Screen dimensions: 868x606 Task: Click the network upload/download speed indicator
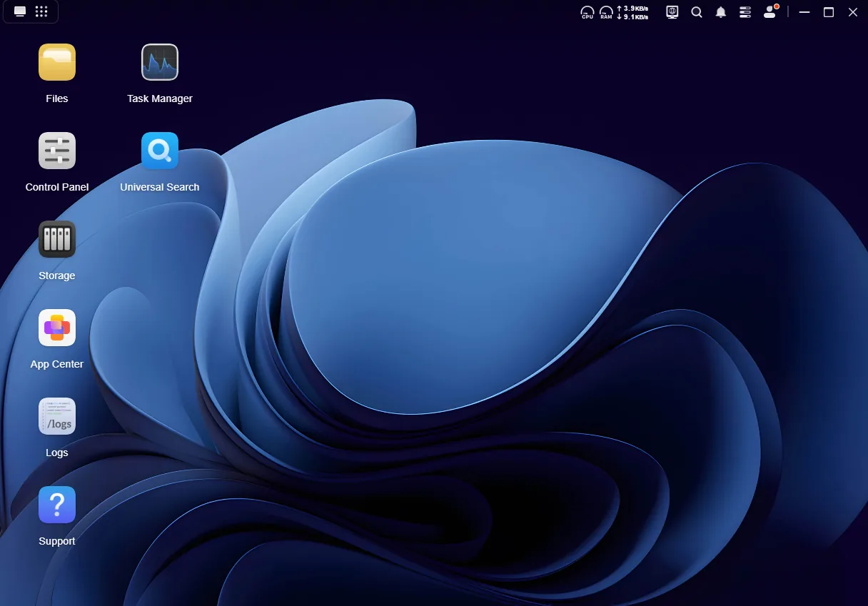click(x=632, y=12)
